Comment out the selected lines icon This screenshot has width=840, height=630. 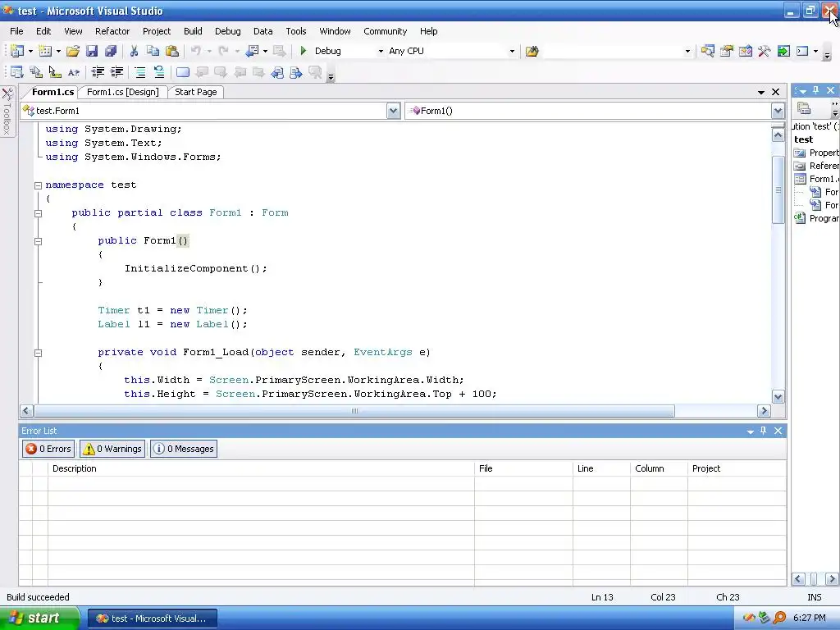(139, 72)
